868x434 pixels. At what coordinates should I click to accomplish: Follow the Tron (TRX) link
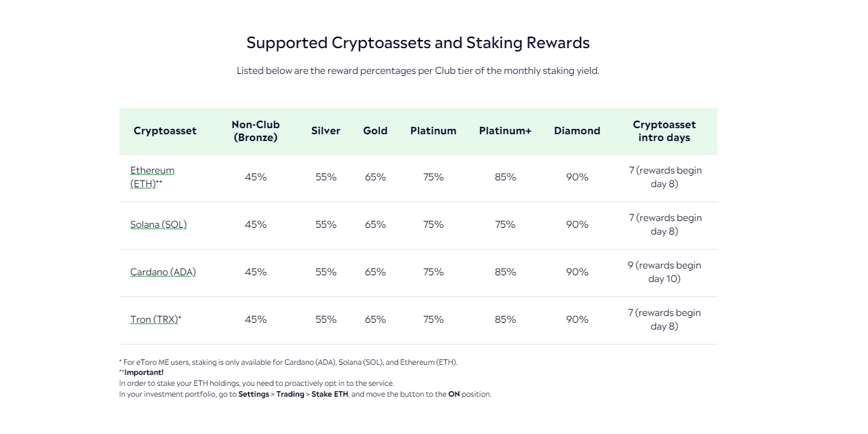154,319
